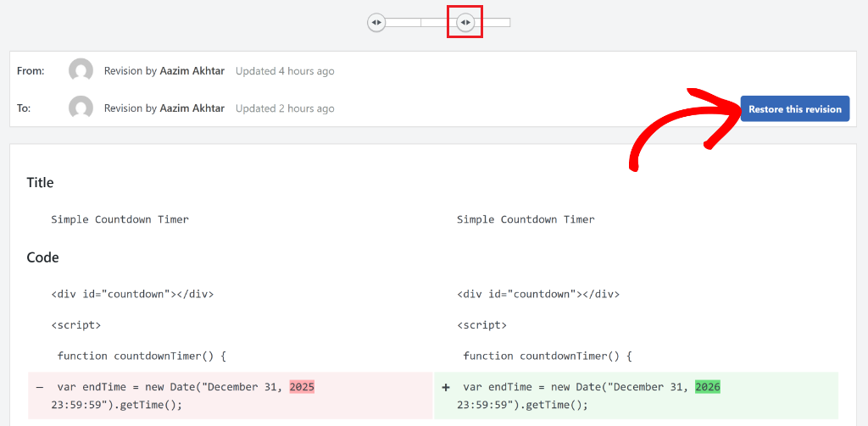Screen dimensions: 868x426
Task: Click left 'function countdownTimer() {' line
Action: pyautogui.click(x=142, y=357)
